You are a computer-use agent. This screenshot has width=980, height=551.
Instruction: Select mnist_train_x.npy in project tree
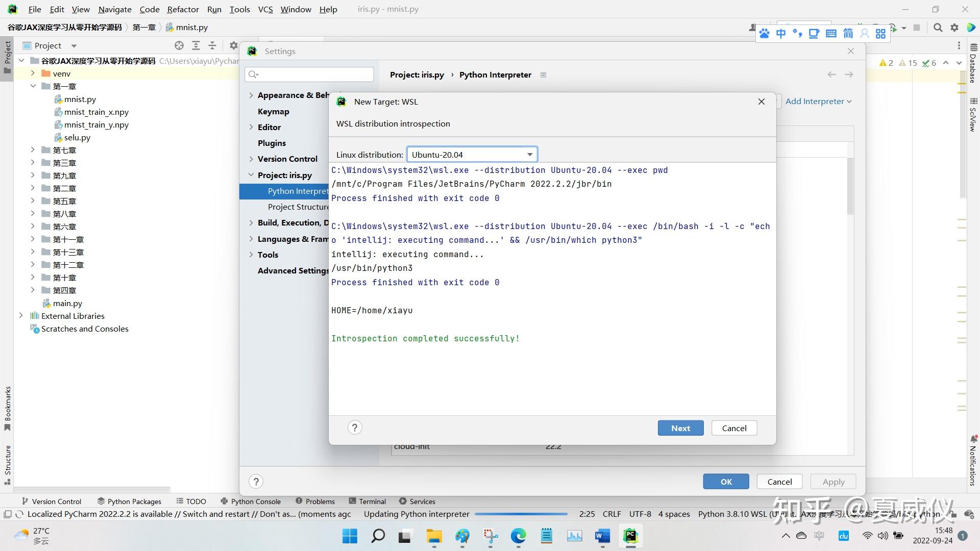pyautogui.click(x=96, y=112)
